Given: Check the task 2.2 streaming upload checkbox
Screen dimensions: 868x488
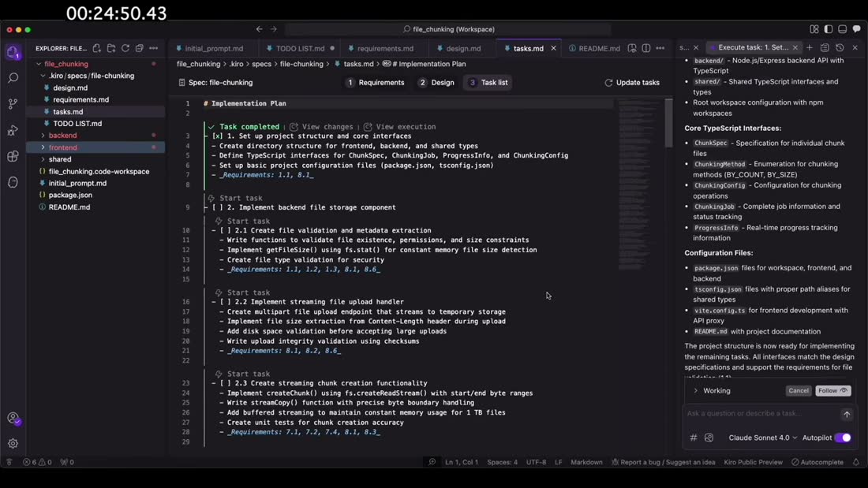Looking at the screenshot, I should tap(226, 301).
